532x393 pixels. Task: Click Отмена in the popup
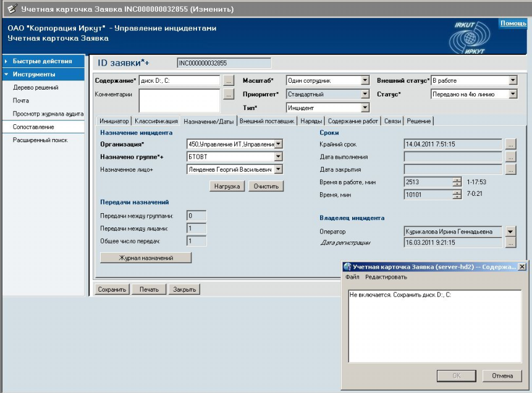click(502, 376)
